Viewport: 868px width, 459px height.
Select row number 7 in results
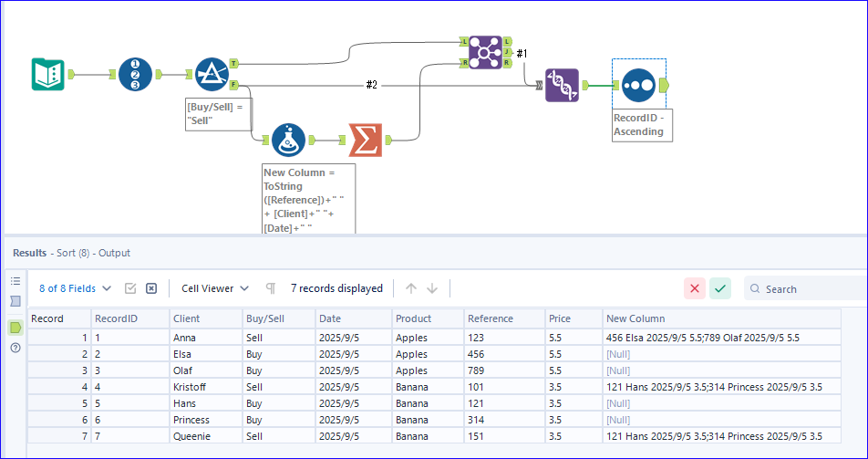pos(59,436)
